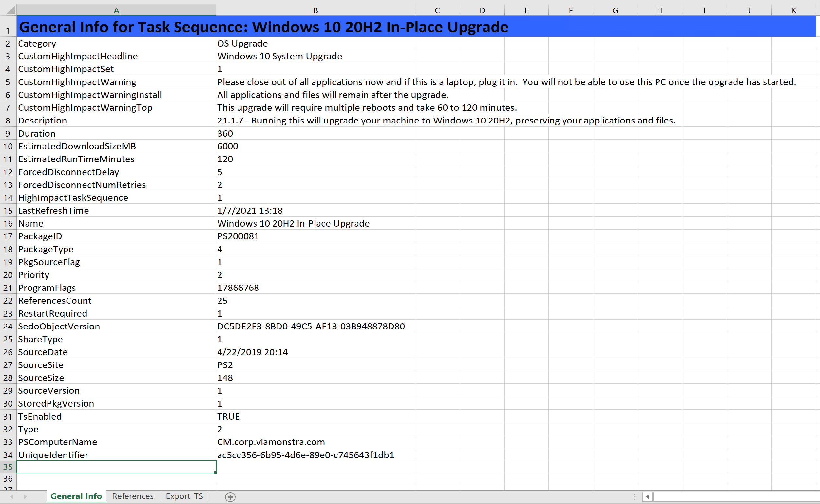This screenshot has height=504, width=820.
Task: Click the New Sheet plus icon
Action: (x=230, y=497)
